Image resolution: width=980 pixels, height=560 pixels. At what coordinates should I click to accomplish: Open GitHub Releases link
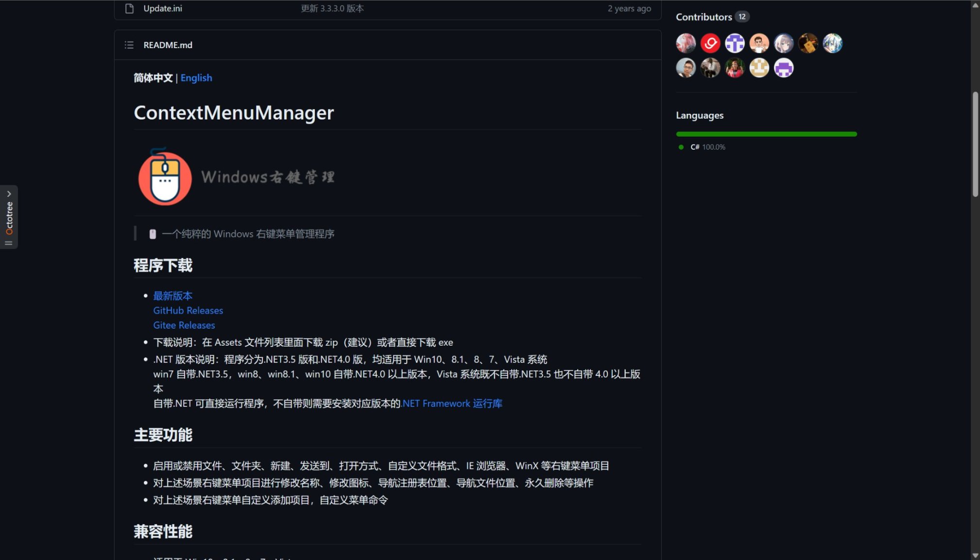(x=188, y=310)
